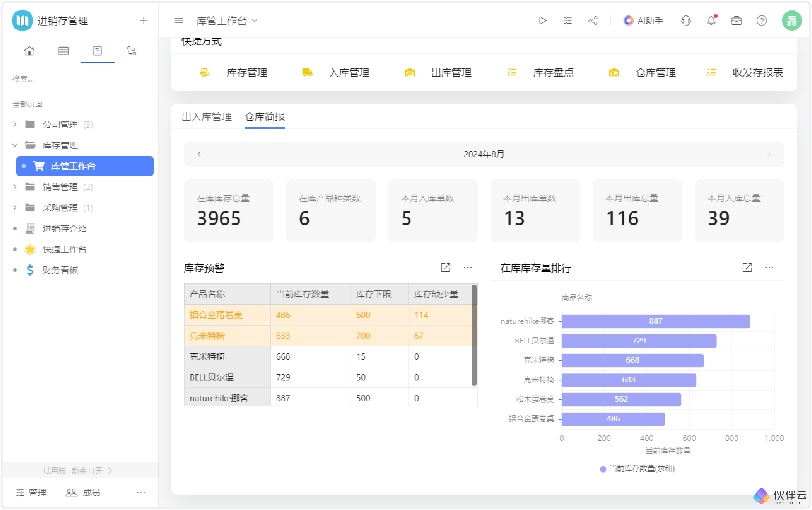Toggle sidebar with hamburger menu icon
The width and height of the screenshot is (812, 510).
(179, 21)
